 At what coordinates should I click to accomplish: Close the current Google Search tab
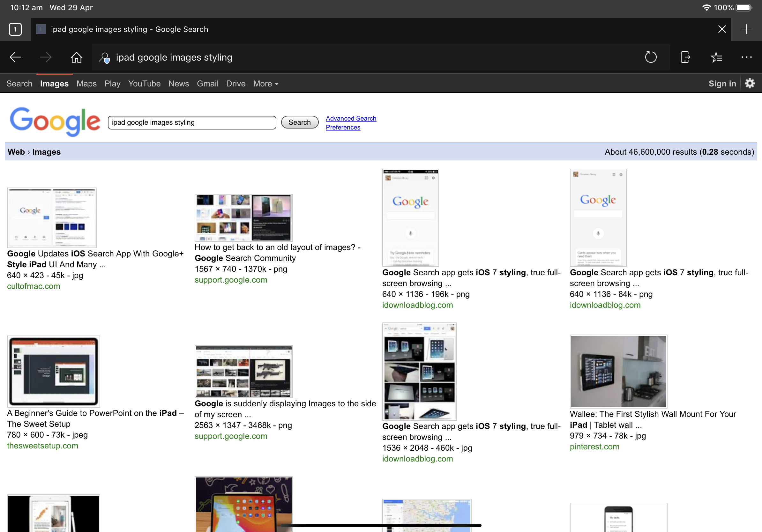pos(722,29)
